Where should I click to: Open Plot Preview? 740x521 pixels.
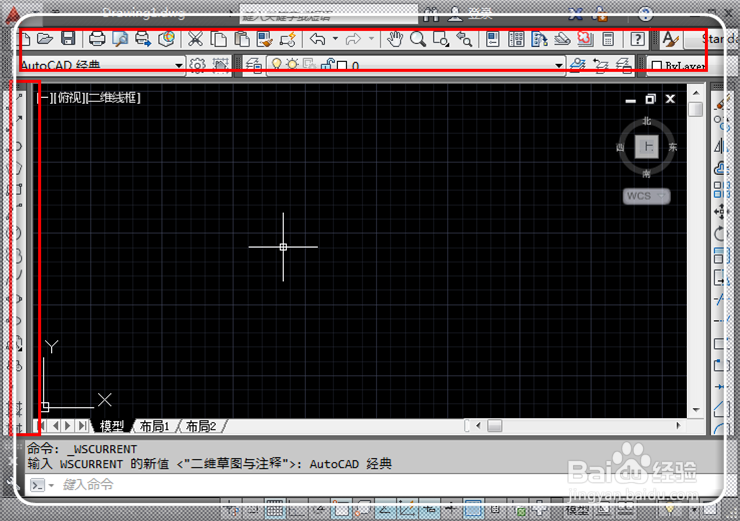(120, 39)
